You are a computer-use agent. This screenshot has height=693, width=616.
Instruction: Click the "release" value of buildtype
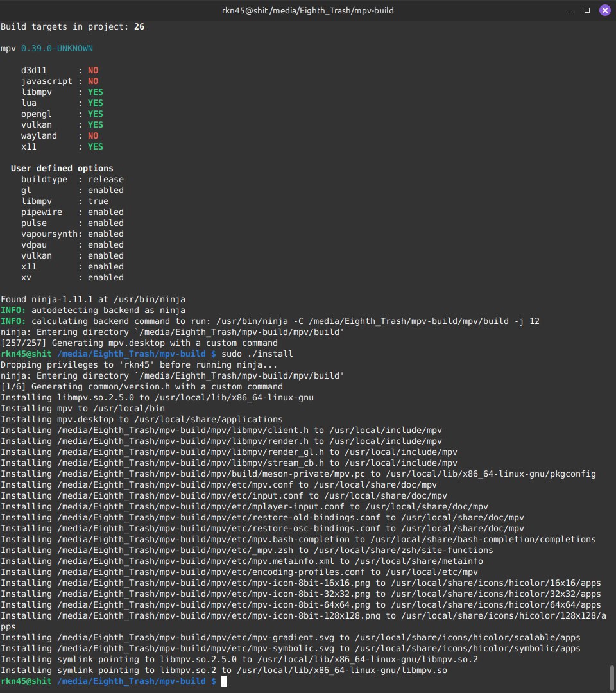[x=106, y=180]
